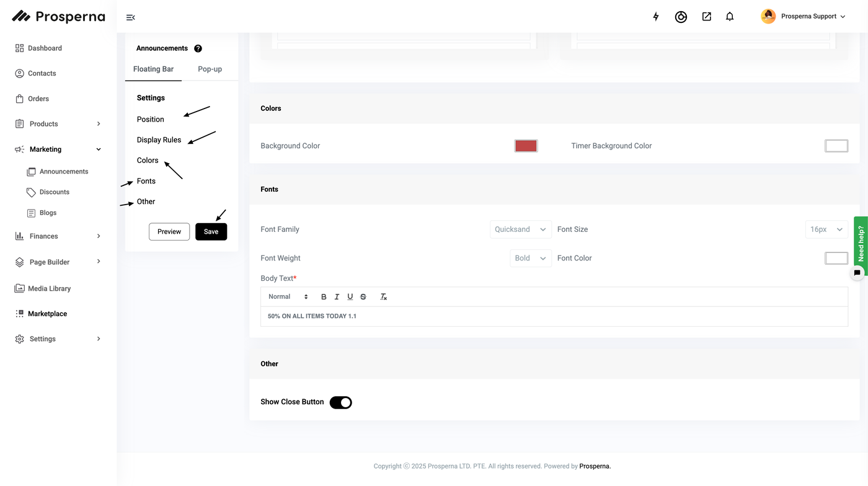
Task: Open the Font Color swatch
Action: point(836,258)
